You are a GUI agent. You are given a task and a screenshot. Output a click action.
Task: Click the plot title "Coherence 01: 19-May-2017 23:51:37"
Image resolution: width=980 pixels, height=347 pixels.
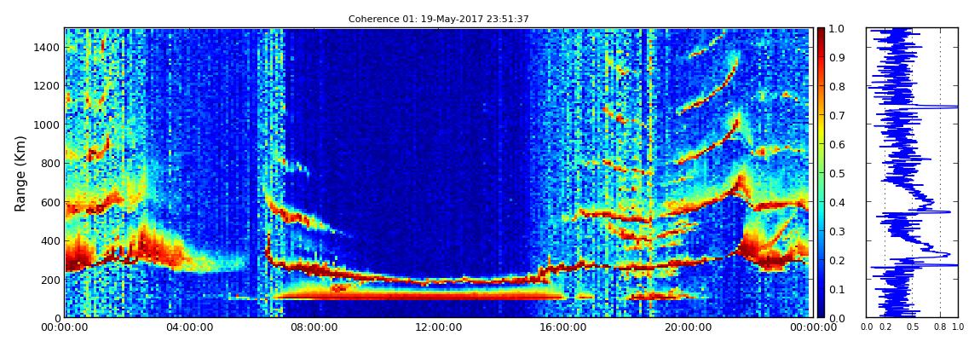pyautogui.click(x=438, y=19)
